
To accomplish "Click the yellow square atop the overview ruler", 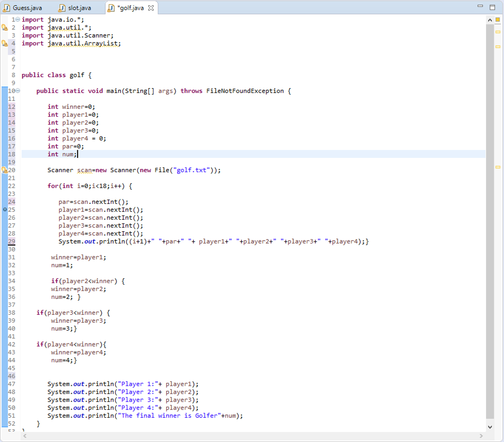I will (498, 19).
